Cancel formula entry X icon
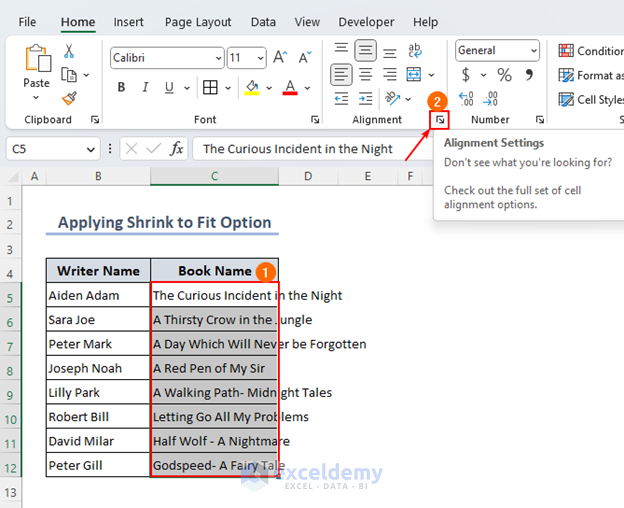The image size is (624, 508). (131, 149)
